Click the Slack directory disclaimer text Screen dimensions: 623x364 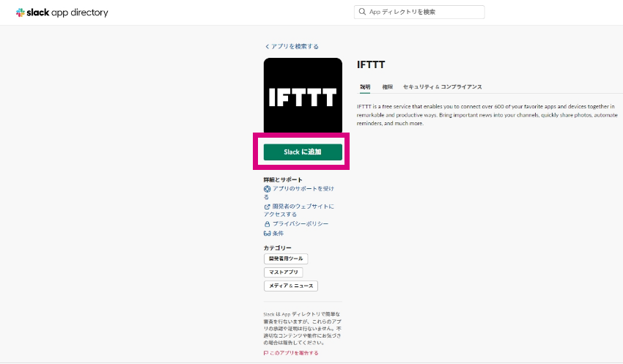(x=303, y=328)
